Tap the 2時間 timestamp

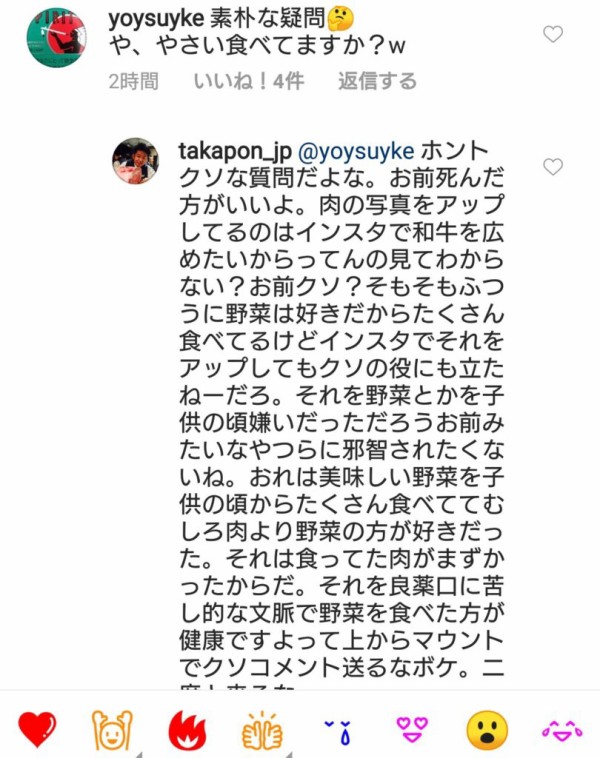[133, 81]
